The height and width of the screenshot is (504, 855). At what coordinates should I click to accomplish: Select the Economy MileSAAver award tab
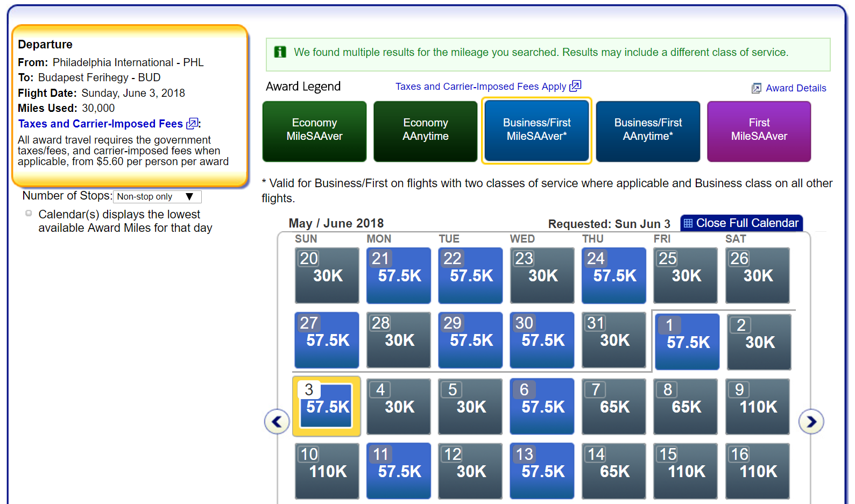point(314,130)
